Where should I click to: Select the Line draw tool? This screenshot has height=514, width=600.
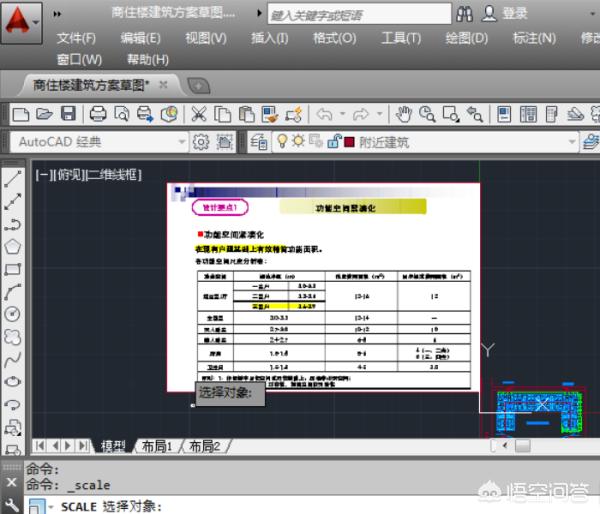(x=13, y=179)
